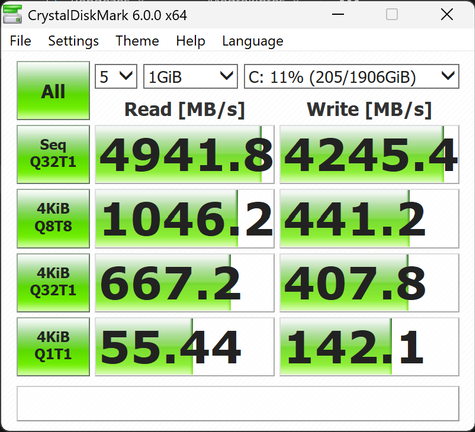Open the File menu
This screenshot has width=475, height=432.
point(20,41)
